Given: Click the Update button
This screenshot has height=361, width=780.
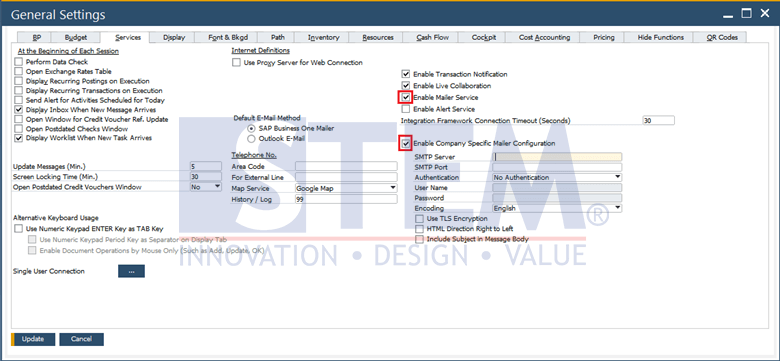Looking at the screenshot, I should click(33, 339).
